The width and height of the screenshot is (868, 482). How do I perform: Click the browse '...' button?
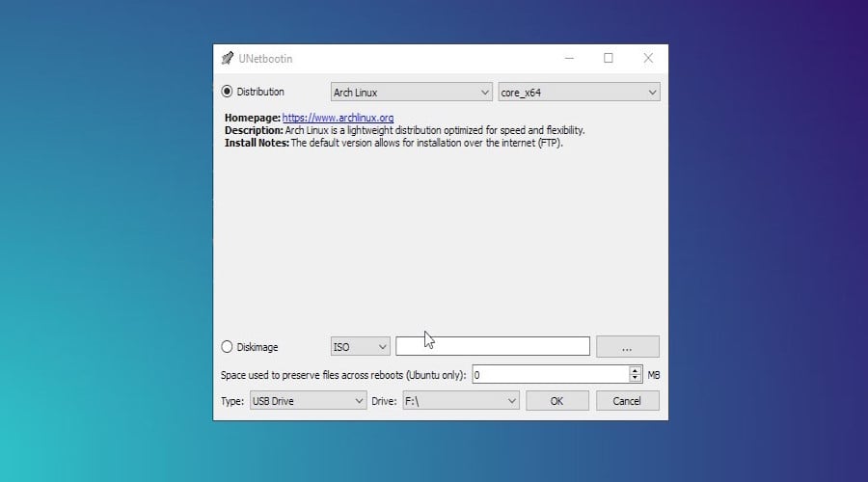click(x=627, y=346)
